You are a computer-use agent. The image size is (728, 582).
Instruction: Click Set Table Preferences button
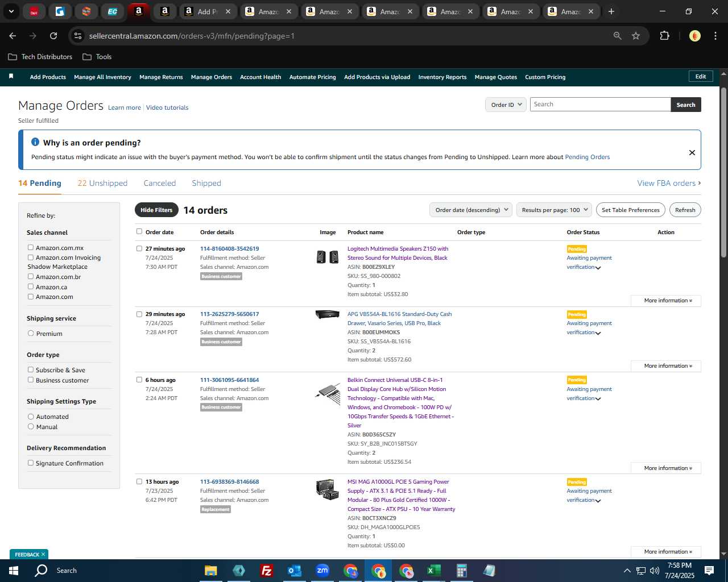(631, 210)
